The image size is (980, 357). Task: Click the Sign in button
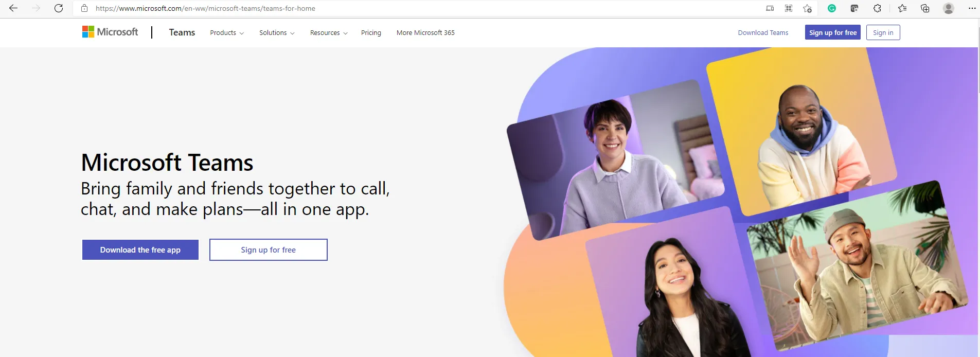(x=883, y=32)
